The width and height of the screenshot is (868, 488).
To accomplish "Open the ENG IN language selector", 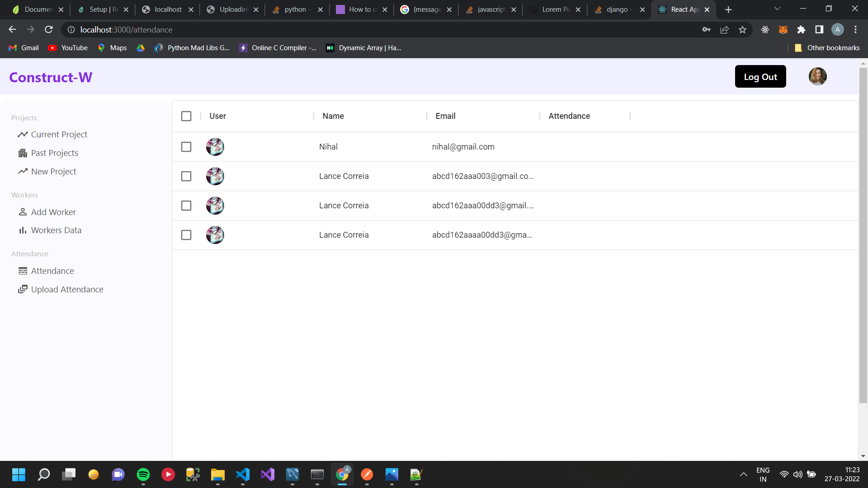I will 763,474.
